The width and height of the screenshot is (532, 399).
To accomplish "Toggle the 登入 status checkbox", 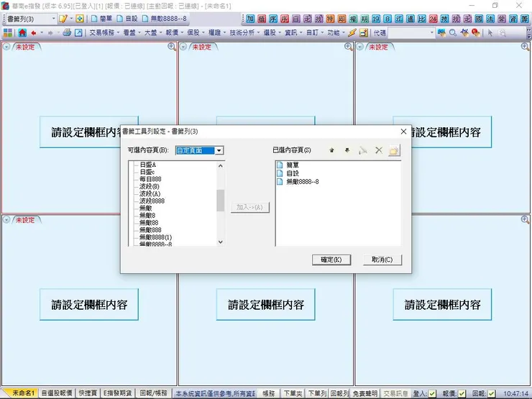I will [x=432, y=393].
